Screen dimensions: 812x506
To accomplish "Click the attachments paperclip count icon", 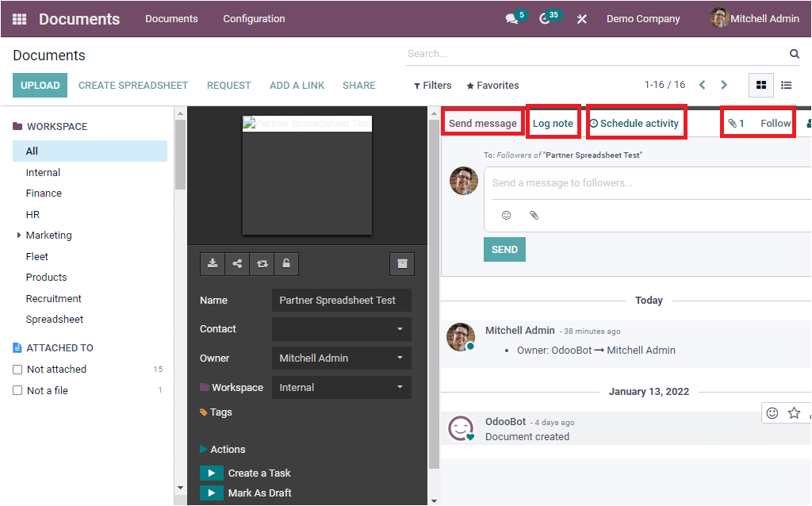I will [x=736, y=123].
